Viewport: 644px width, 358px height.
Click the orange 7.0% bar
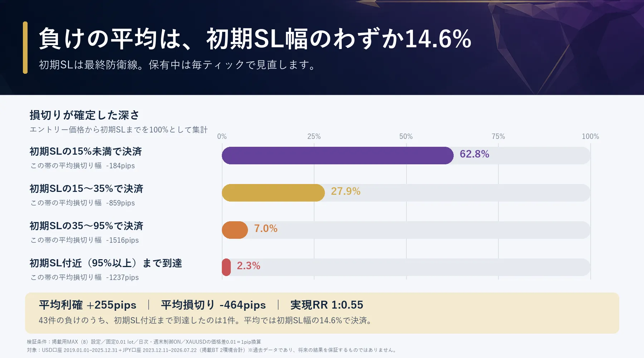[235, 230]
